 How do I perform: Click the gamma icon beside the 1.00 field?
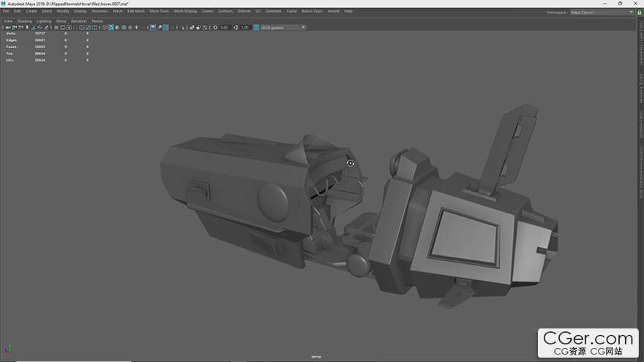236,27
